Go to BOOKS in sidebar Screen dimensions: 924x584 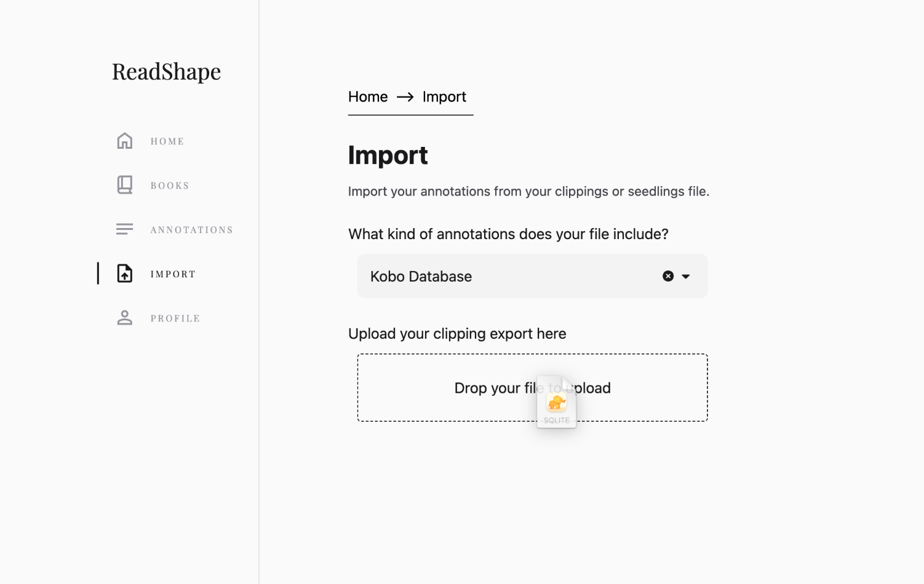[170, 186]
